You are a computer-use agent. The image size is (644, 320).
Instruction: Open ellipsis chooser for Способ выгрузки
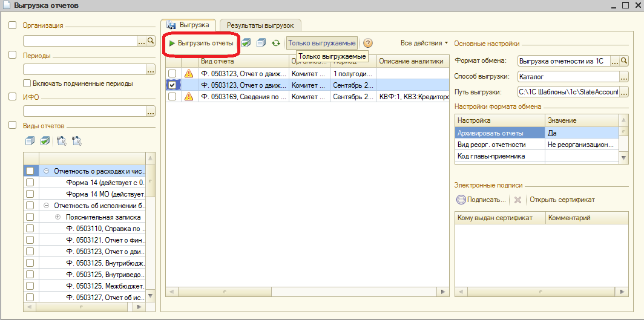pos(624,77)
